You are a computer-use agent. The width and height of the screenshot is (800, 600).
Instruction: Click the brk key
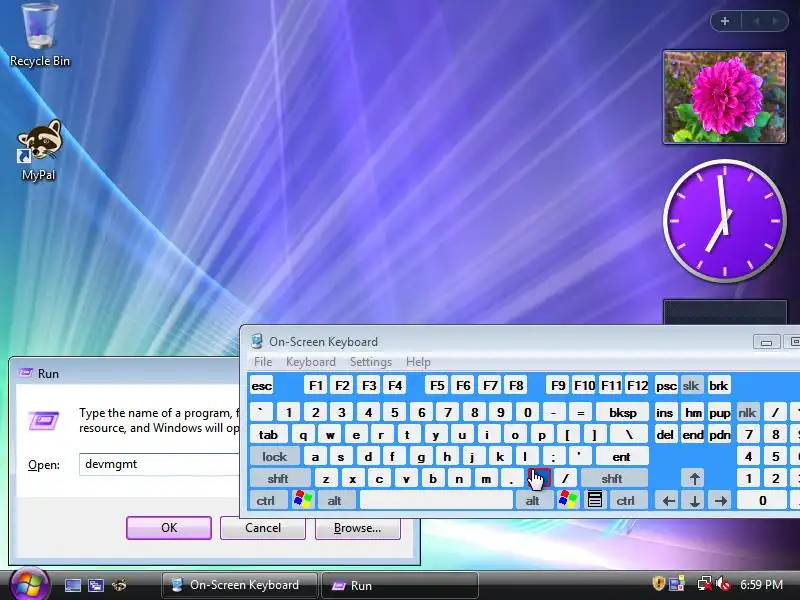718,385
